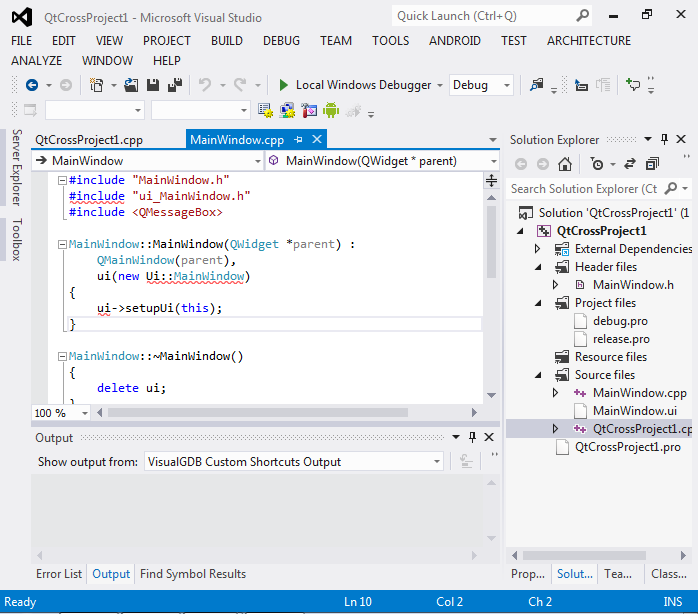Toggle the pin on MainWindow.cpp tab
The image size is (698, 614).
(299, 140)
